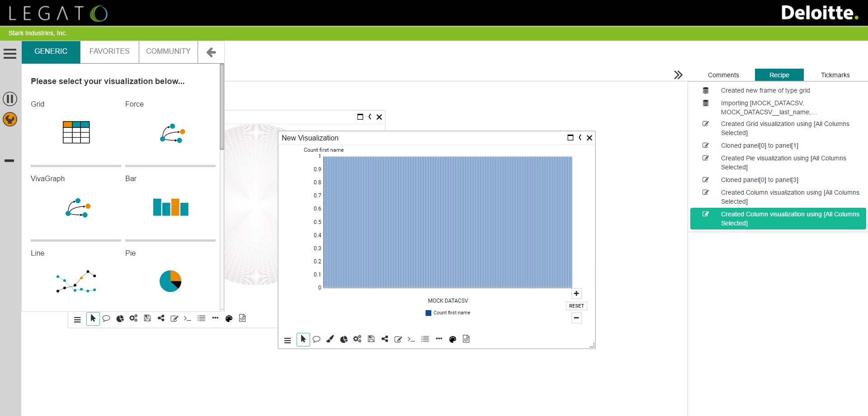Zoom out chart with minus button
This screenshot has height=416, width=868.
click(576, 318)
